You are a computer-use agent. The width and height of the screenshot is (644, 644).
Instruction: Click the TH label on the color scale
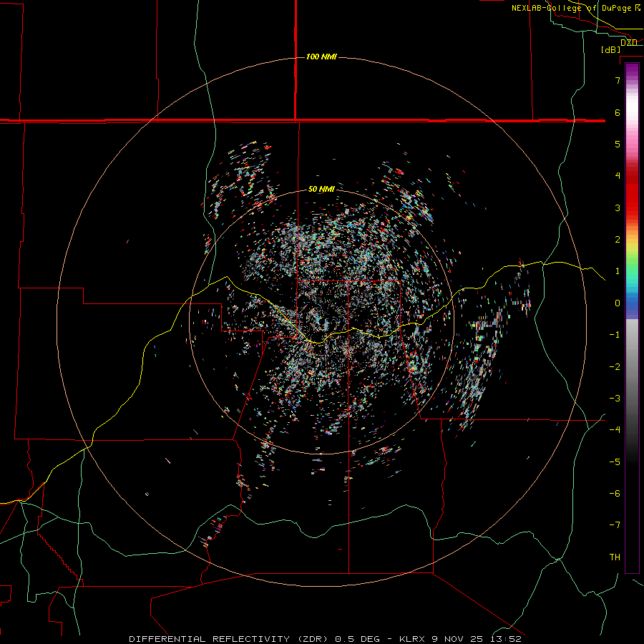point(615,557)
